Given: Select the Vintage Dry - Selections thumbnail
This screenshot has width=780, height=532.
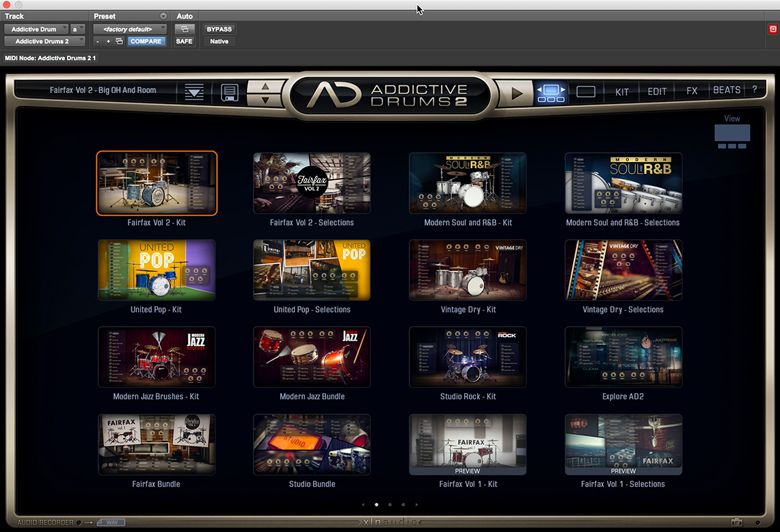Looking at the screenshot, I should (623, 270).
